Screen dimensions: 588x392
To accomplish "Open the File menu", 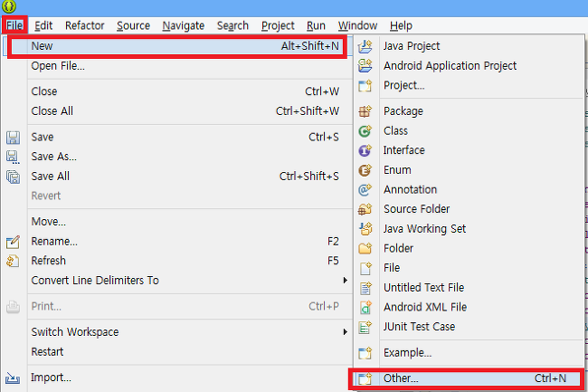I will (x=14, y=25).
